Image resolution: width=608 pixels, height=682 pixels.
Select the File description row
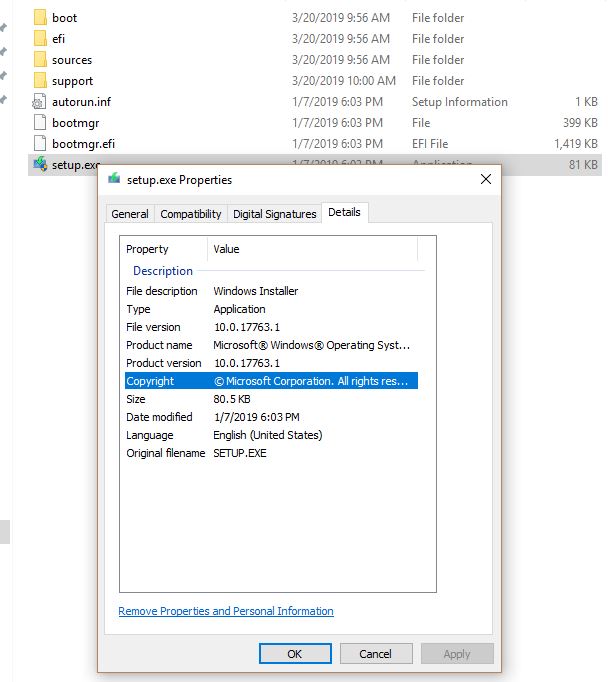pos(271,291)
